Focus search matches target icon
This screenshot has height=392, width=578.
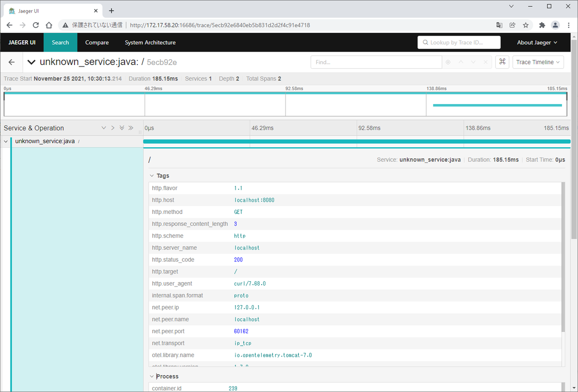tap(448, 62)
